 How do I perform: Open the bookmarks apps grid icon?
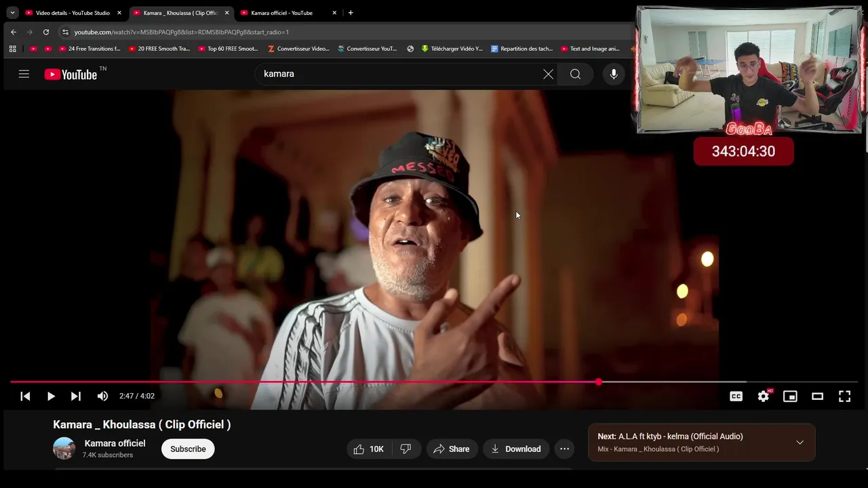(13, 49)
